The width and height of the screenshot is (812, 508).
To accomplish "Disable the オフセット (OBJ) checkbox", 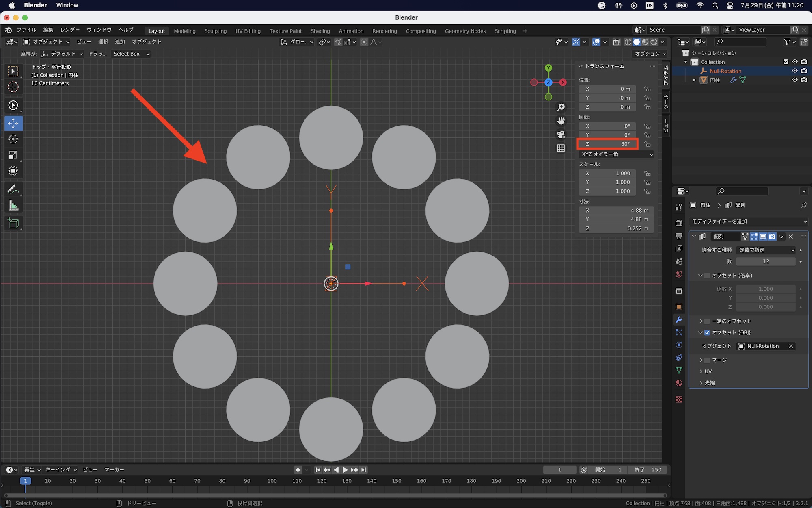I will point(707,332).
